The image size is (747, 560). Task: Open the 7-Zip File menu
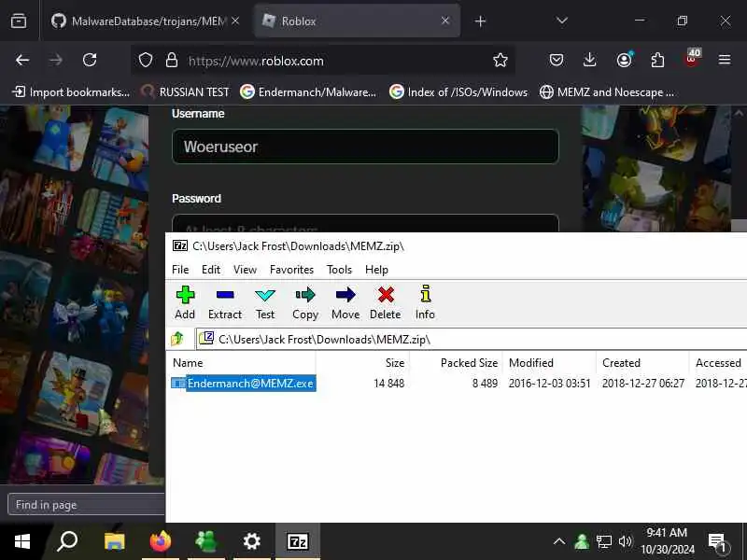[x=180, y=270]
